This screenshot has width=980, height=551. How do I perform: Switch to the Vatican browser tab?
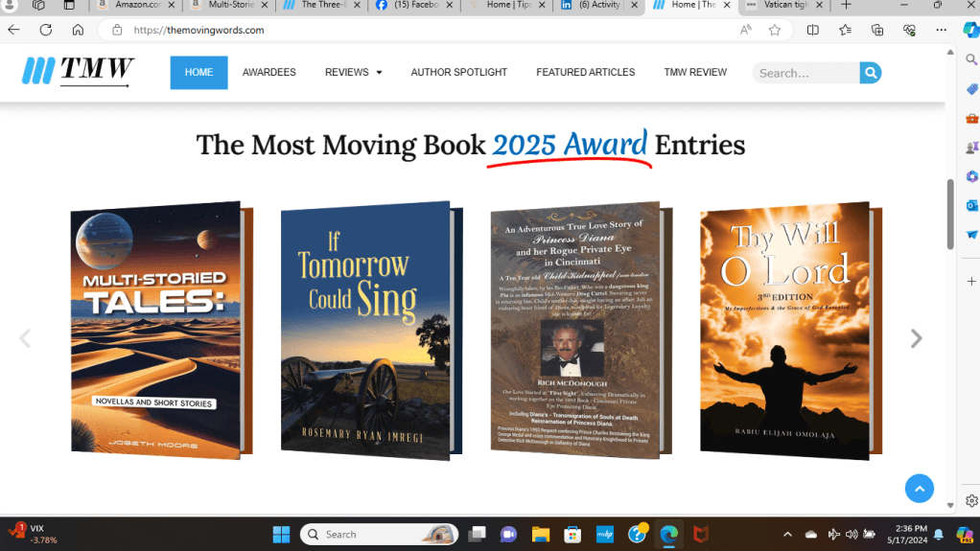coord(779,5)
